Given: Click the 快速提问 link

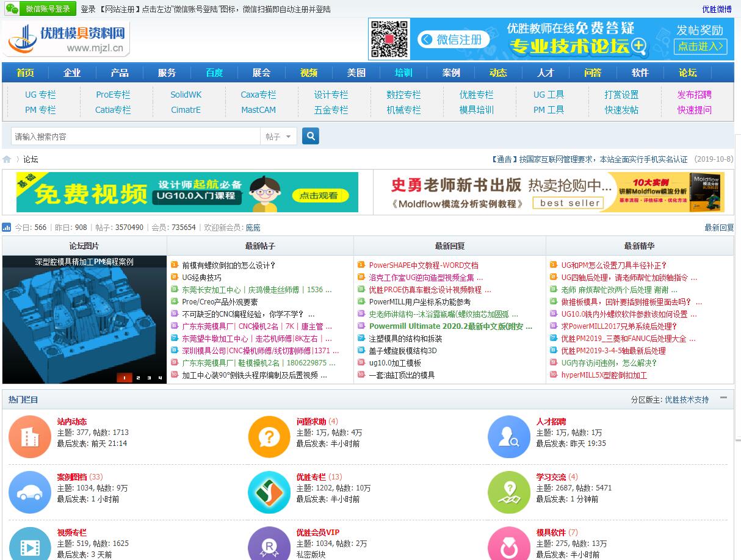Looking at the screenshot, I should 695,110.
